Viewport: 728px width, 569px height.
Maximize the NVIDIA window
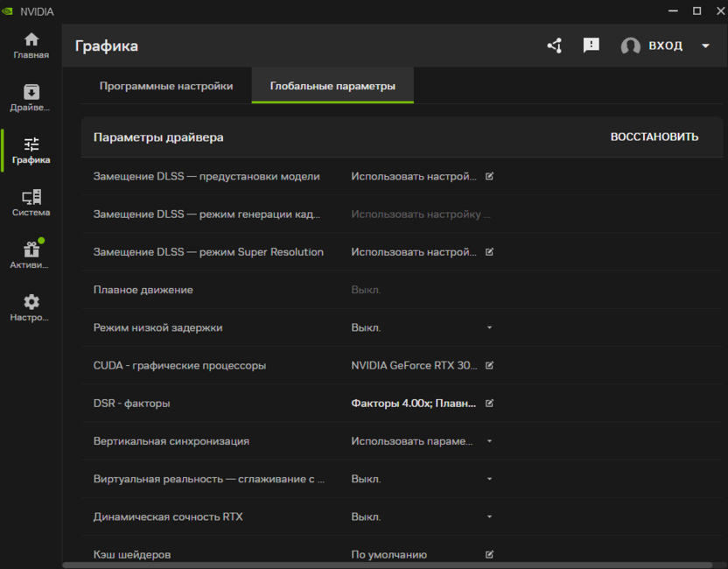click(696, 11)
